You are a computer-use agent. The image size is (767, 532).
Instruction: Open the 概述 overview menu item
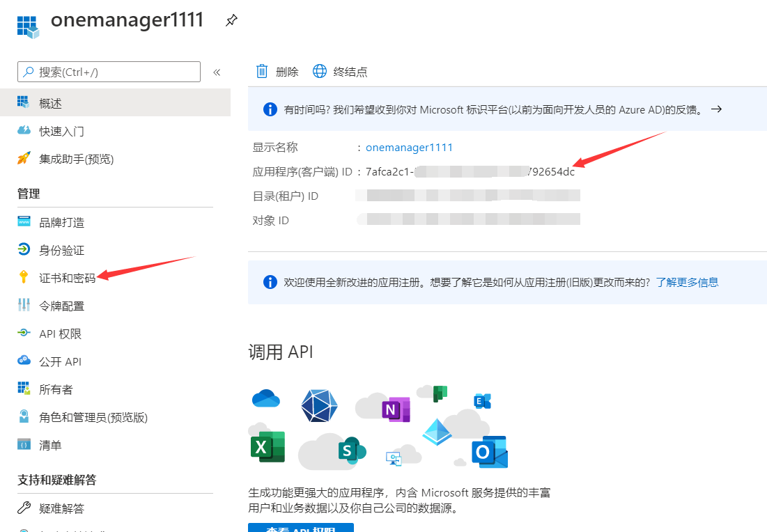(50, 103)
